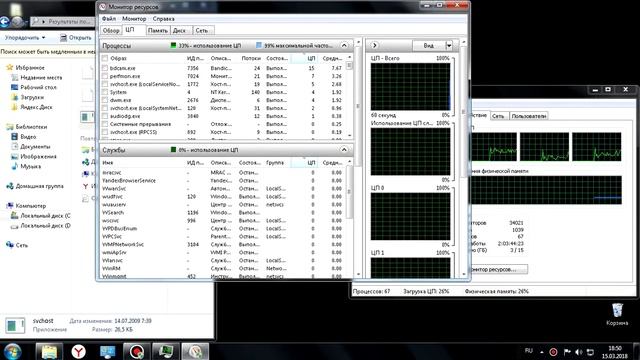Tick the audiodg.exe process checkbox
The image size is (640, 360).
coord(105,116)
